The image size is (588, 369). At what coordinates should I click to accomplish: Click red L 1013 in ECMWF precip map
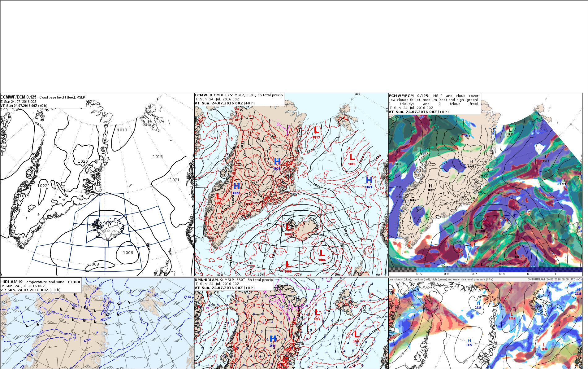coord(316,132)
